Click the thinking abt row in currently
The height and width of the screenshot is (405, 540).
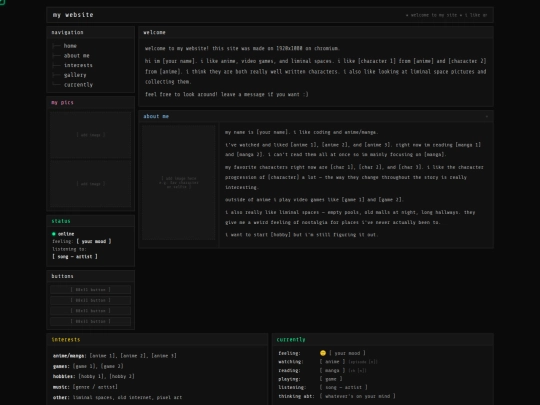tap(337, 396)
